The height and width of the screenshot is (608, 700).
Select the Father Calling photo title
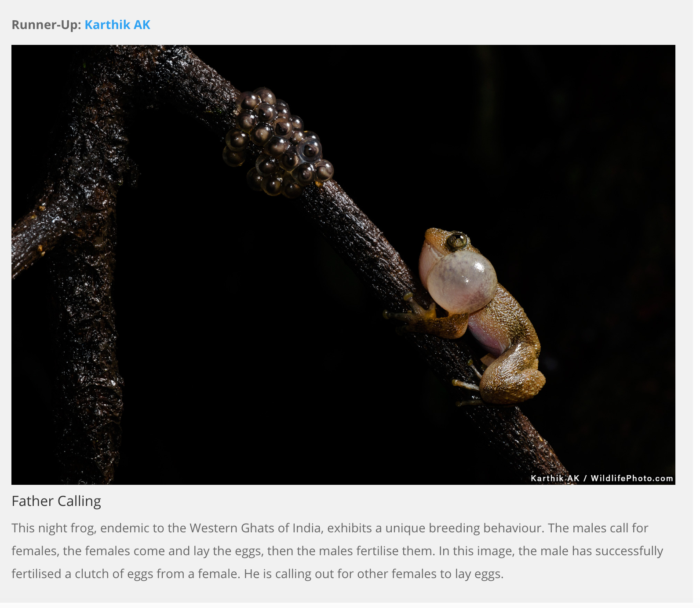point(56,501)
